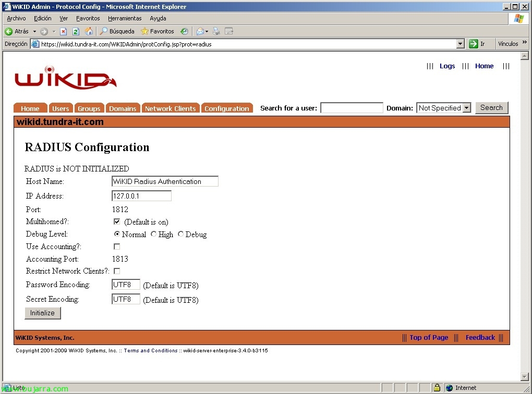Viewport: 532px width, 394px height.
Task: Open the Logs link
Action: tap(447, 66)
